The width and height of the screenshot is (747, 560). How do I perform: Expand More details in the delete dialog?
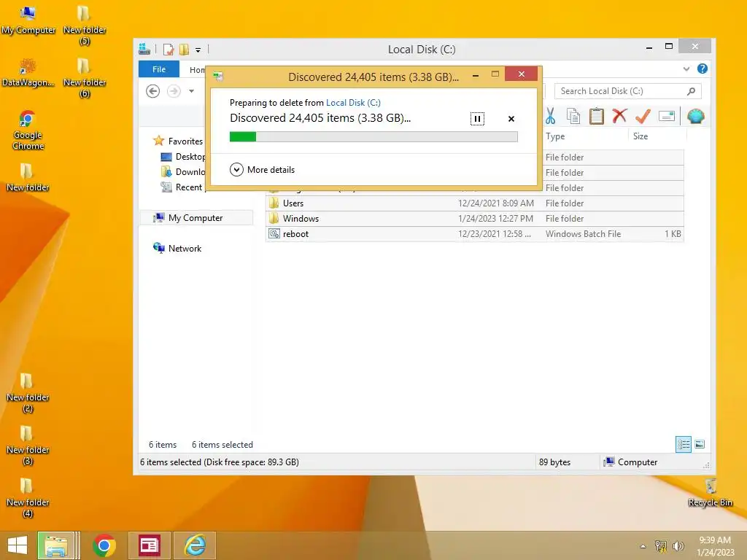coord(262,169)
